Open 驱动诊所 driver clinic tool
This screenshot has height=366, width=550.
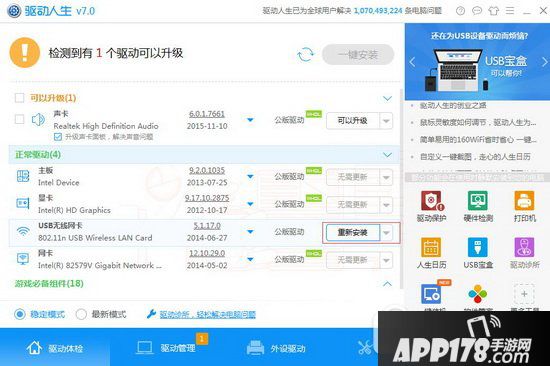pos(524,253)
